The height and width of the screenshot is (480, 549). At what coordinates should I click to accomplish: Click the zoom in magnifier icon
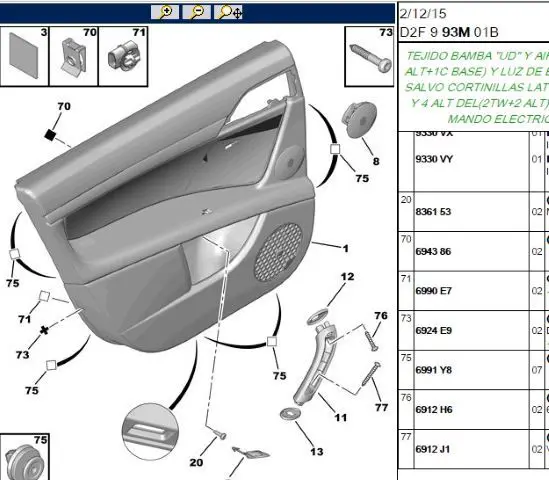tap(165, 12)
